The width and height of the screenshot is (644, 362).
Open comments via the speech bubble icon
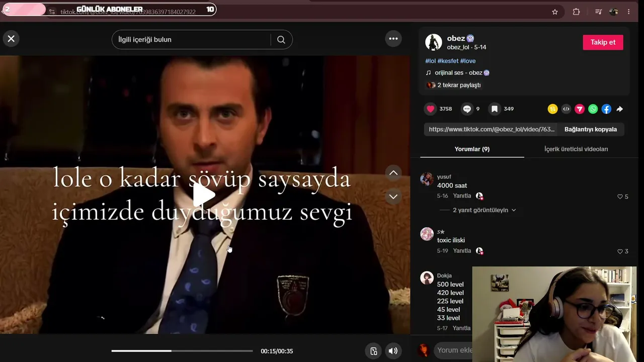(x=467, y=109)
